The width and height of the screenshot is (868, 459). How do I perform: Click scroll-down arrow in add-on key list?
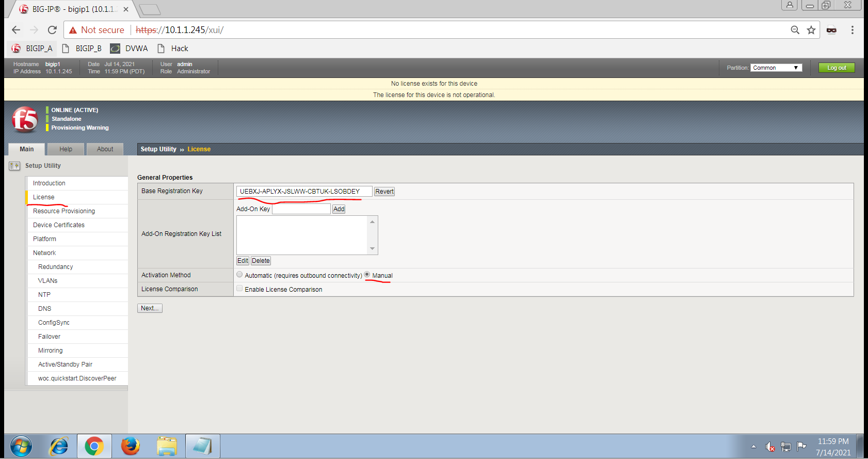point(372,249)
